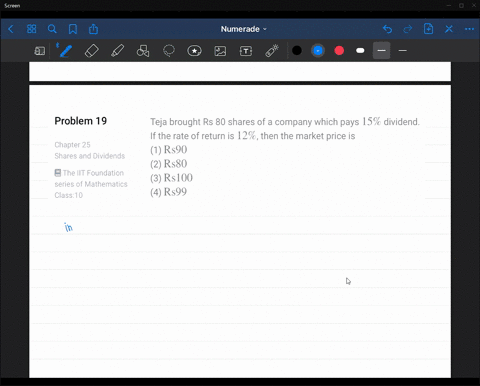Choose the red pen color
Viewport: 480px width, 386px height.
[x=339, y=51]
